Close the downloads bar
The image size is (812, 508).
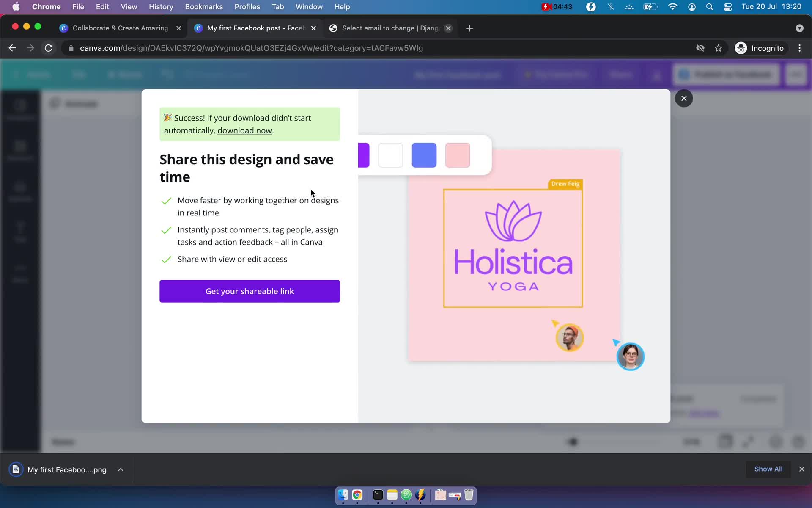tap(801, 469)
